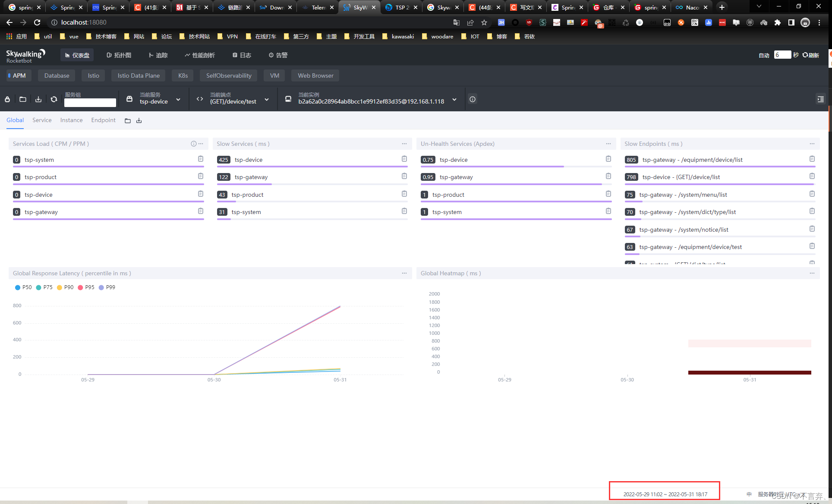
Task: Click the export download icon next to the Endpoint tab
Action: click(x=139, y=121)
